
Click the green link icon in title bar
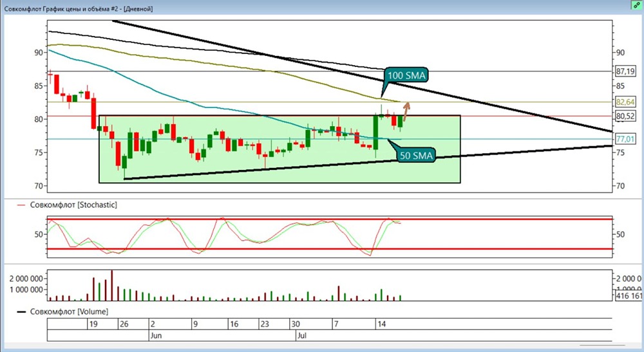pos(637,5)
